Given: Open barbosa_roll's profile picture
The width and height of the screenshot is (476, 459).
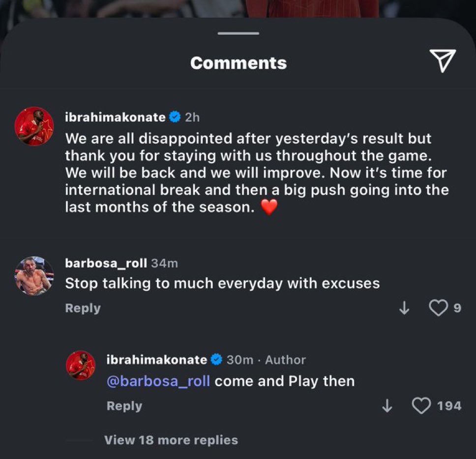Looking at the screenshot, I should pos(34,276).
